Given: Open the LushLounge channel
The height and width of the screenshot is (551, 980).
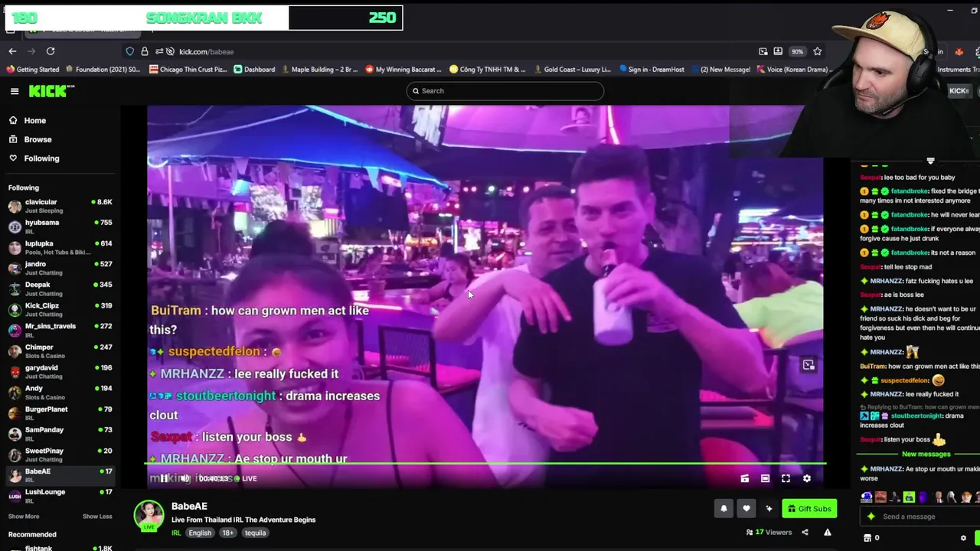Looking at the screenshot, I should tap(60, 495).
